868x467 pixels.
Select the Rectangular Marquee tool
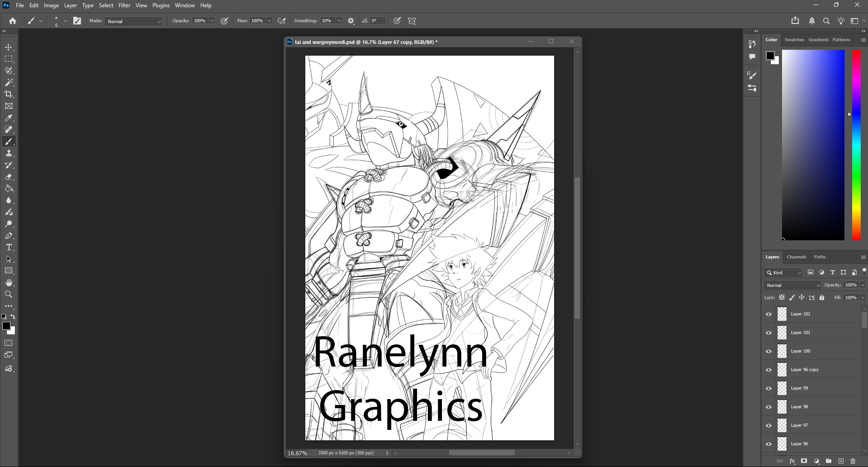(9, 59)
